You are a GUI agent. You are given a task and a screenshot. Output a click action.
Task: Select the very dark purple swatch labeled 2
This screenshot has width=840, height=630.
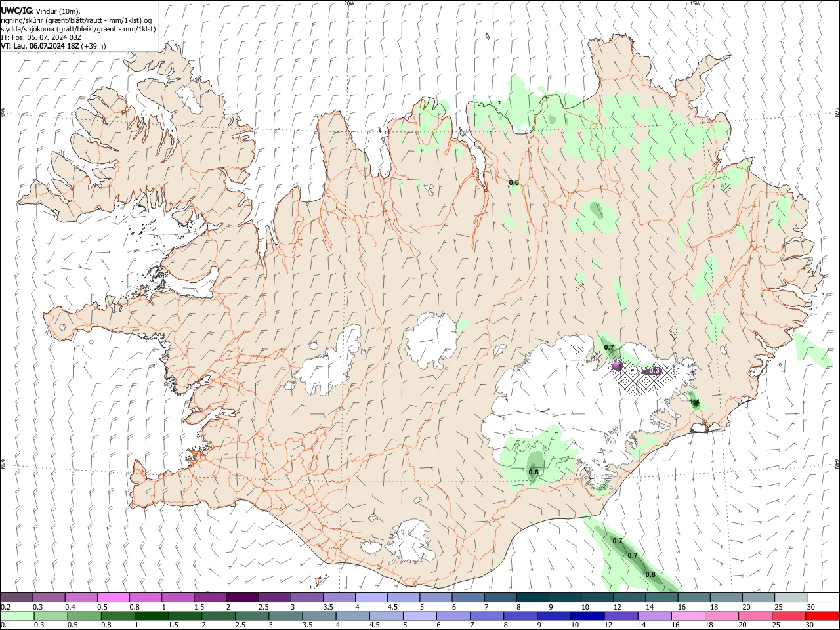242,597
